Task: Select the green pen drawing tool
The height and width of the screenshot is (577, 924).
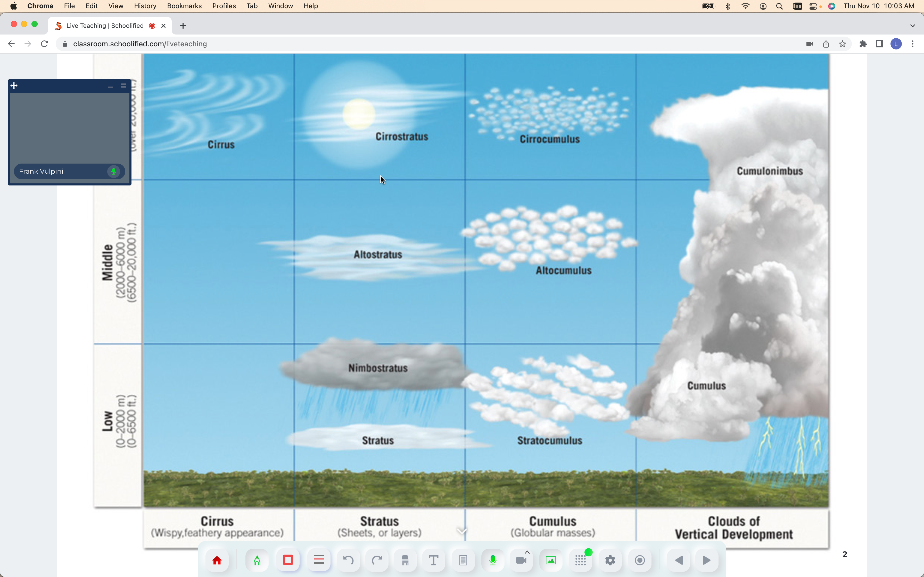Action: point(257,560)
